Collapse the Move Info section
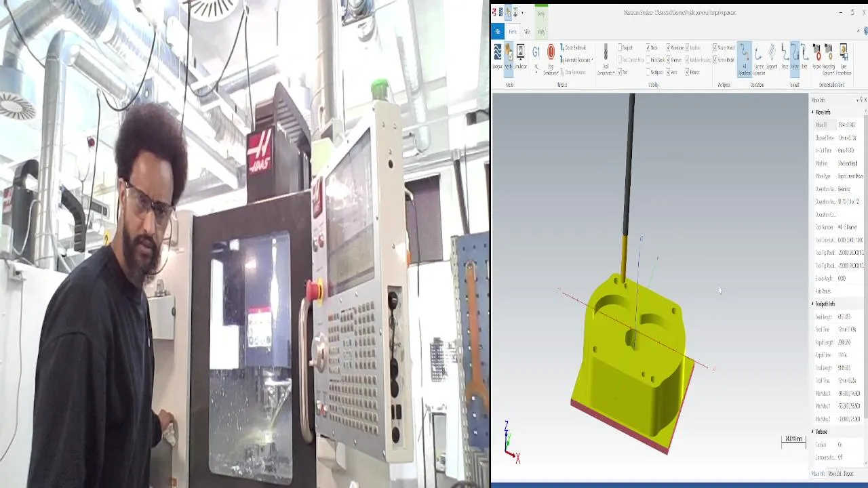Viewport: 868px width, 488px height. pos(812,112)
